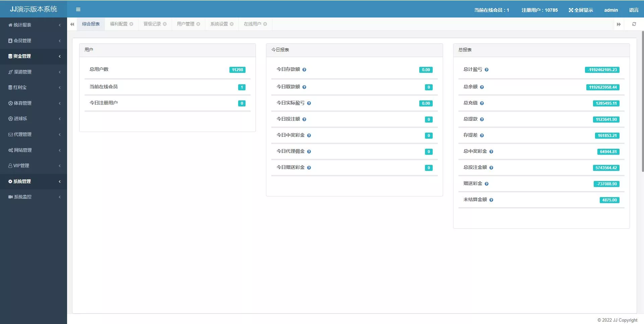Open the 语言 language selector
The image size is (644, 324).
[x=634, y=10]
